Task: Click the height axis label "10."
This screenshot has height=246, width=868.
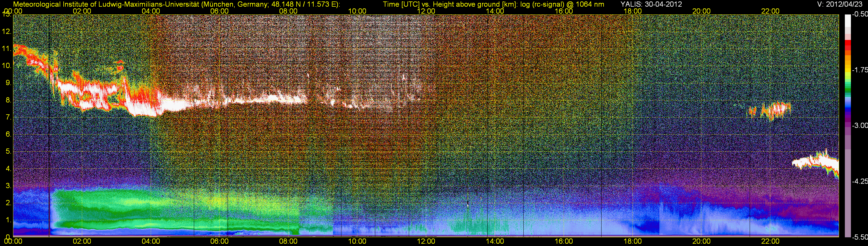Action: coord(6,66)
